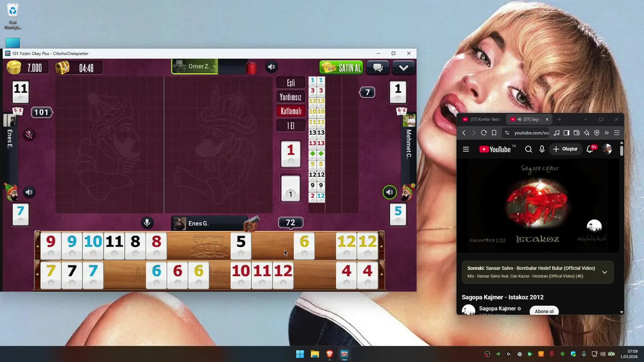The width and height of the screenshot is (644, 362).
Task: Open the Brave playlist music note icon
Action: tap(556, 133)
